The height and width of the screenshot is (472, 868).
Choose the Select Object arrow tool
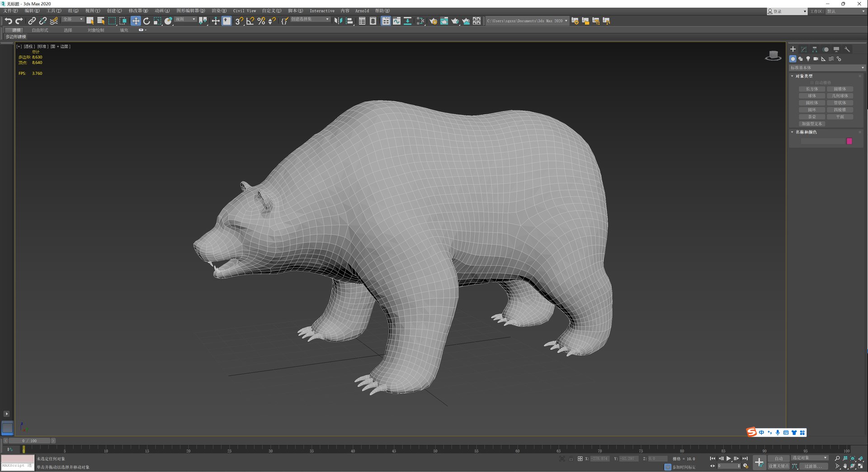[x=90, y=21]
